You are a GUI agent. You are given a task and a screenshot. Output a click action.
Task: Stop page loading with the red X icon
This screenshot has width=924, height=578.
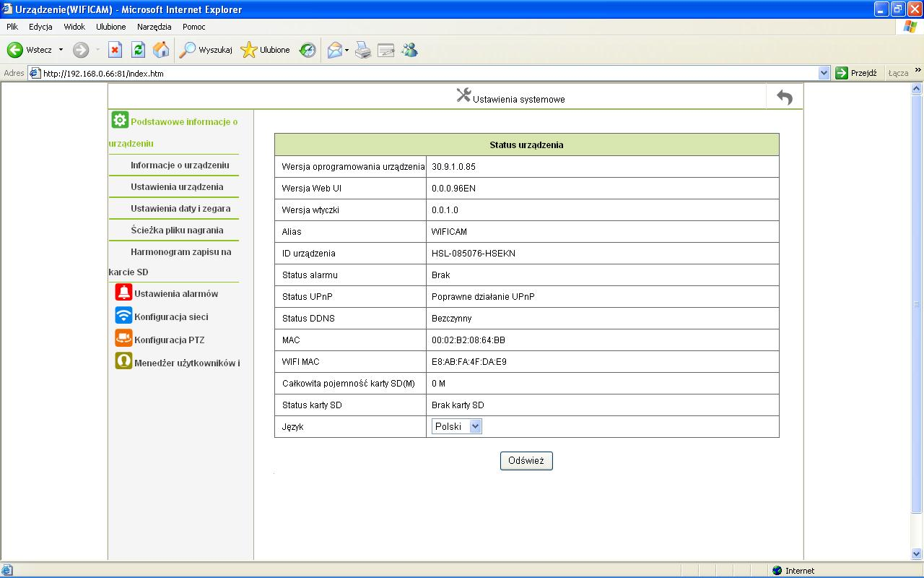[115, 50]
